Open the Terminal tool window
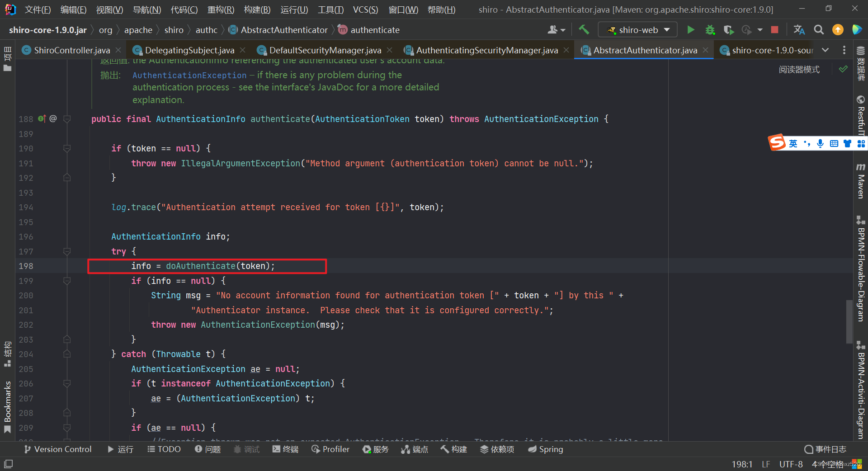Screen dimensions: 868x471 click(285, 449)
